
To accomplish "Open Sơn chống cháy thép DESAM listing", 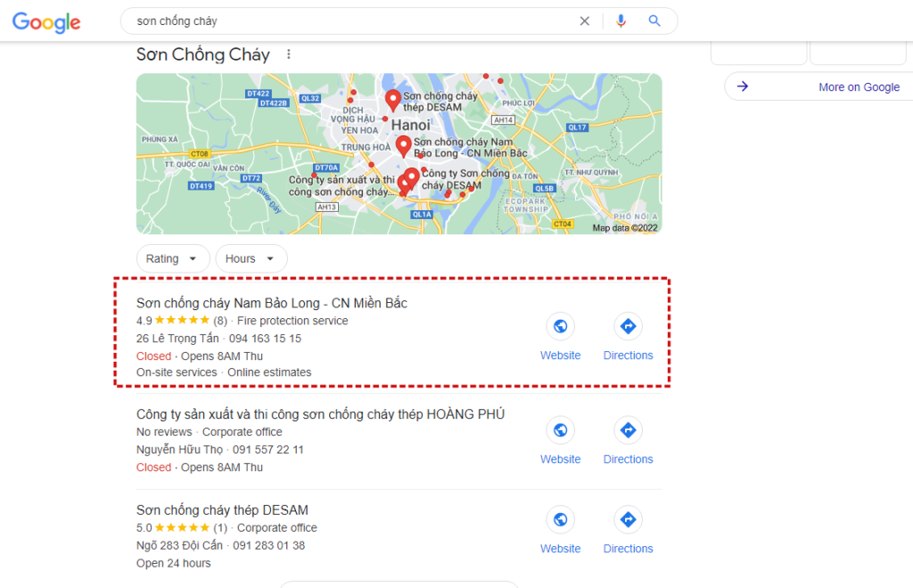I will coord(222,510).
